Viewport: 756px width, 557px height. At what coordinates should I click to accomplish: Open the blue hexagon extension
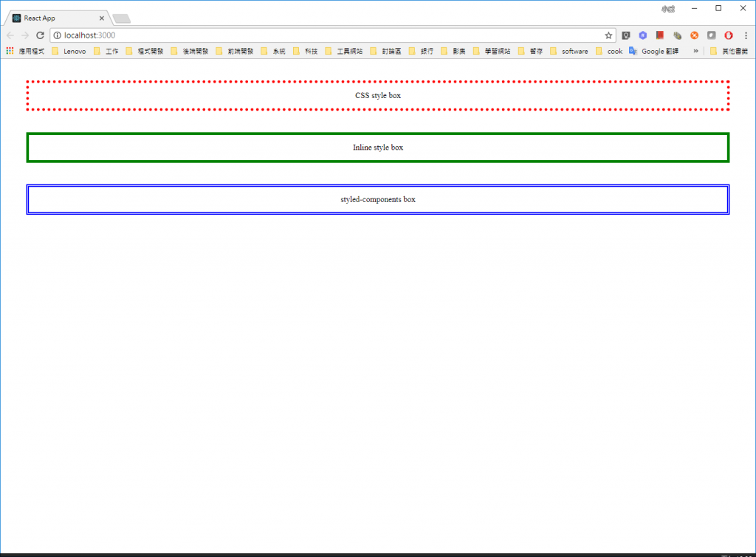(643, 35)
